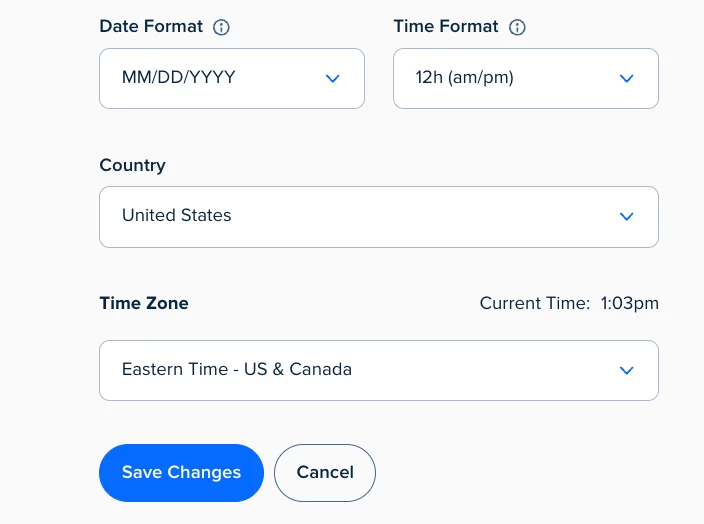Screen dimensions: 704x524
Task: Open the 12h (am/pm) time format selector
Action: (526, 79)
